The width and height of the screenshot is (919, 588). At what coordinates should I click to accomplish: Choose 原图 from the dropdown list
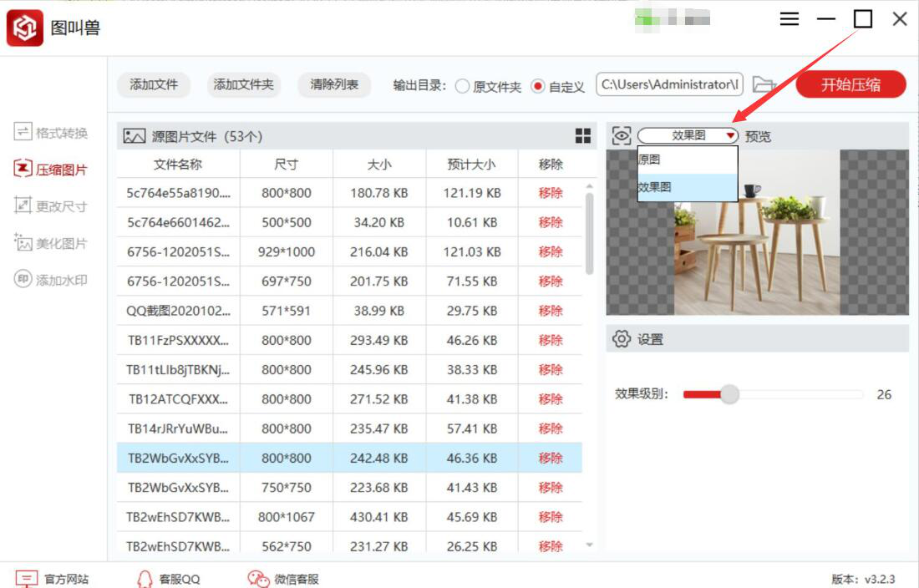point(688,160)
